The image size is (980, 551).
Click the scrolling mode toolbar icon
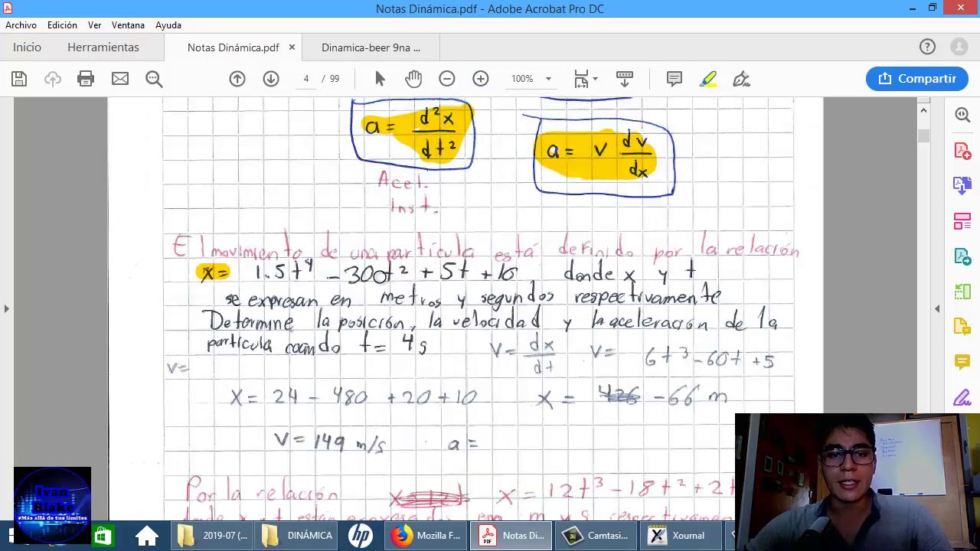click(625, 79)
